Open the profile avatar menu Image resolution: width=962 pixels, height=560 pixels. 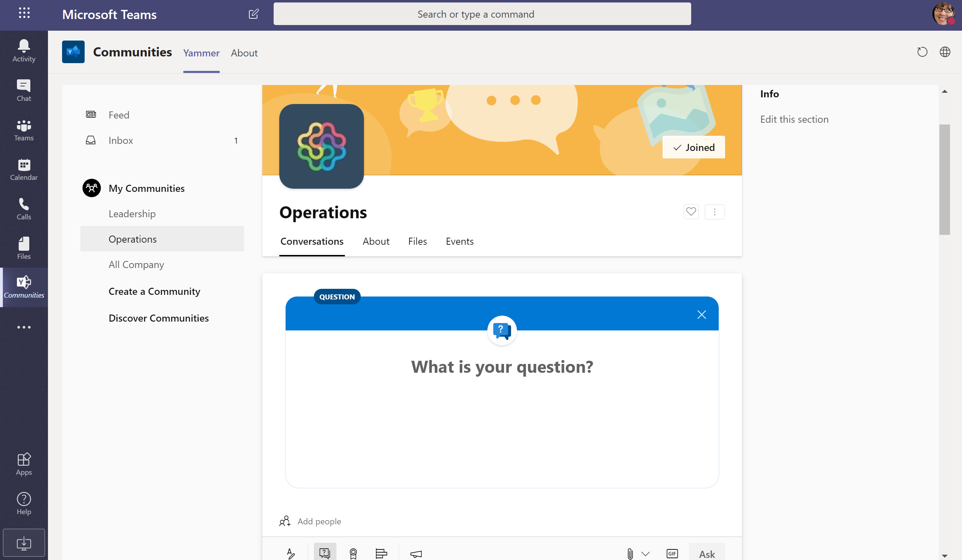(943, 14)
